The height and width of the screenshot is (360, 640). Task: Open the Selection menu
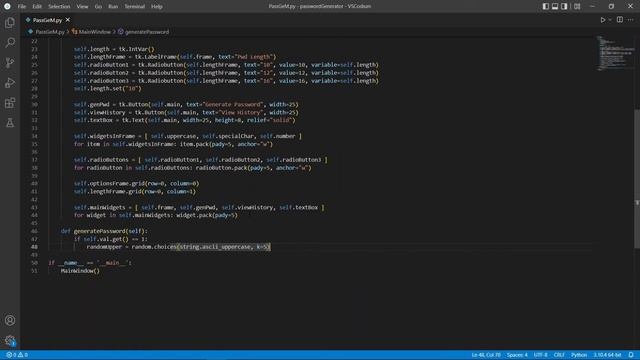pos(59,7)
